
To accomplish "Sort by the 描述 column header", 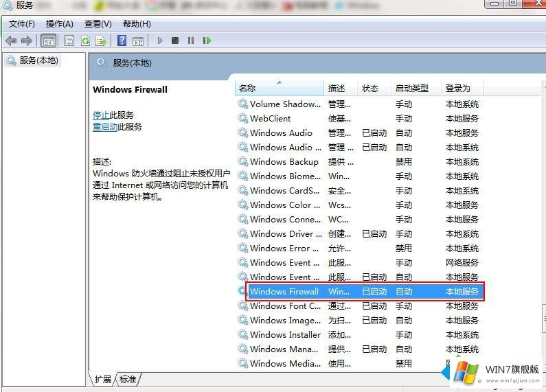I will tap(341, 88).
